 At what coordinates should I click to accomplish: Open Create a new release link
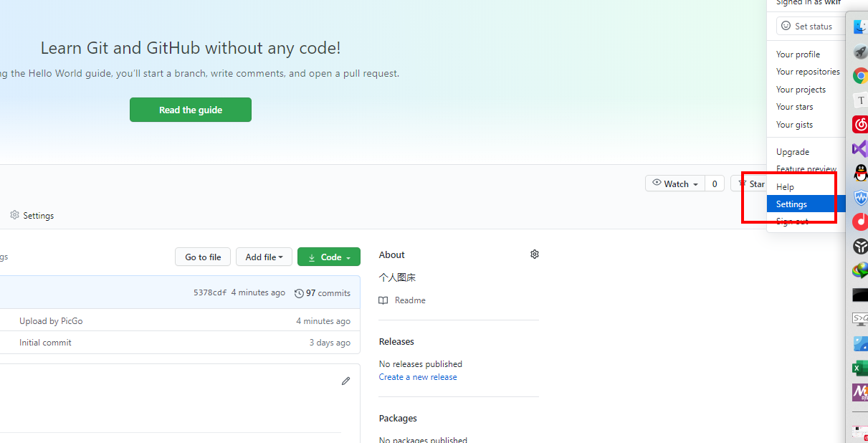pyautogui.click(x=418, y=377)
